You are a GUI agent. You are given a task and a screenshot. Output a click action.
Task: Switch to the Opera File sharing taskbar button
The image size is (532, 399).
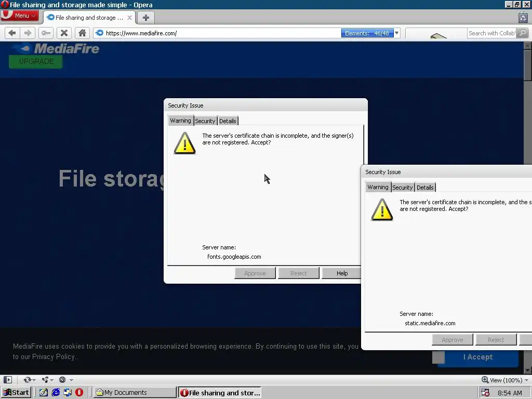pos(220,393)
